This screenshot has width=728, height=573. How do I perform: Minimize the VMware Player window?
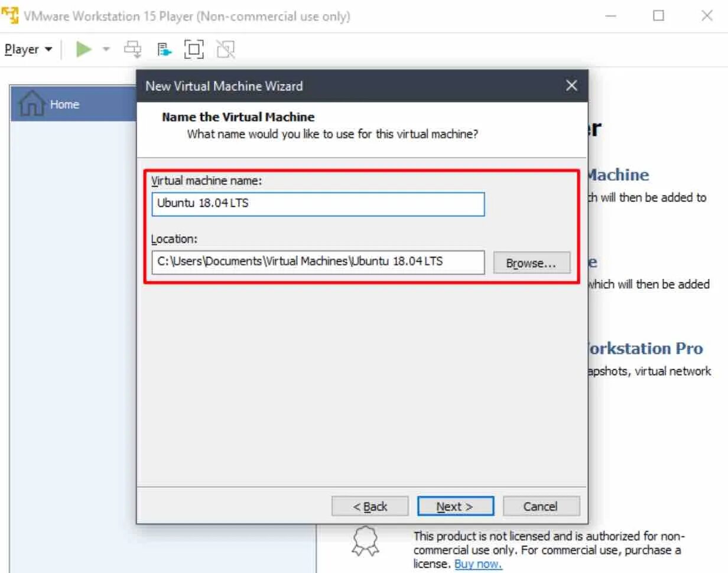(x=611, y=16)
